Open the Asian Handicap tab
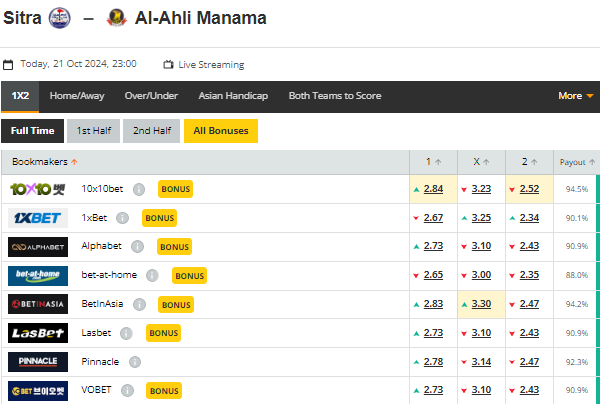This screenshot has height=404, width=600. (x=233, y=96)
